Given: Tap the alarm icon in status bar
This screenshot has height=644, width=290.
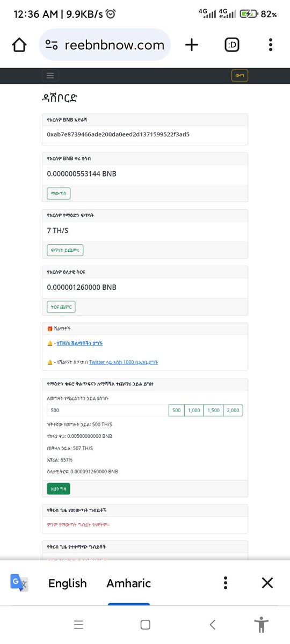Looking at the screenshot, I should 111,14.
